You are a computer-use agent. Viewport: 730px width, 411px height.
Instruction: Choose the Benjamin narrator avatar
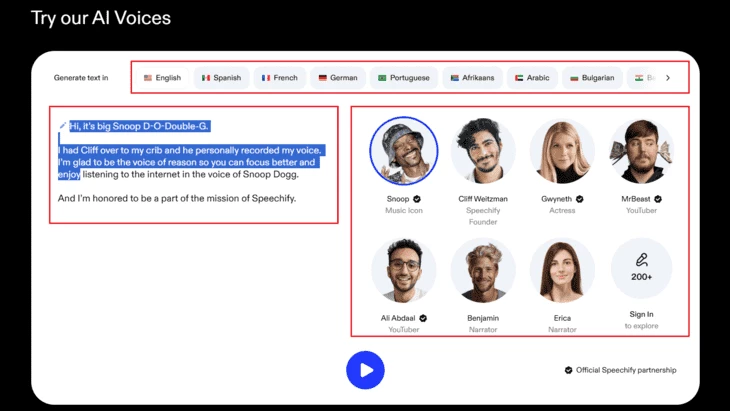[483, 270]
